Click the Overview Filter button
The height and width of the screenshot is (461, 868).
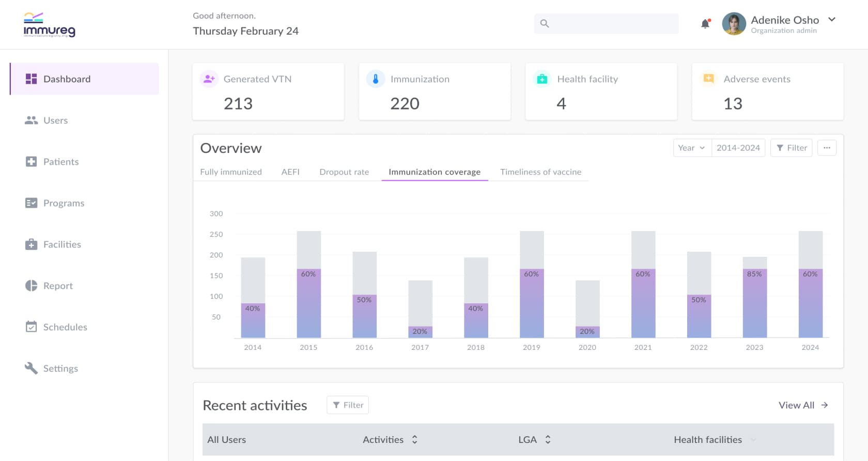click(792, 148)
